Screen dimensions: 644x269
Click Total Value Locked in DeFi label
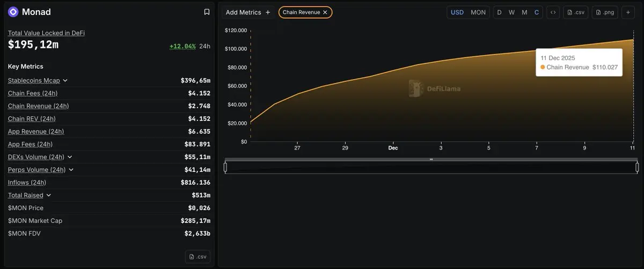46,33
